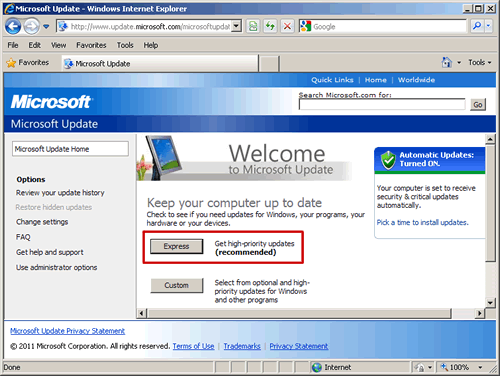Open the Help menu

pos(151,45)
